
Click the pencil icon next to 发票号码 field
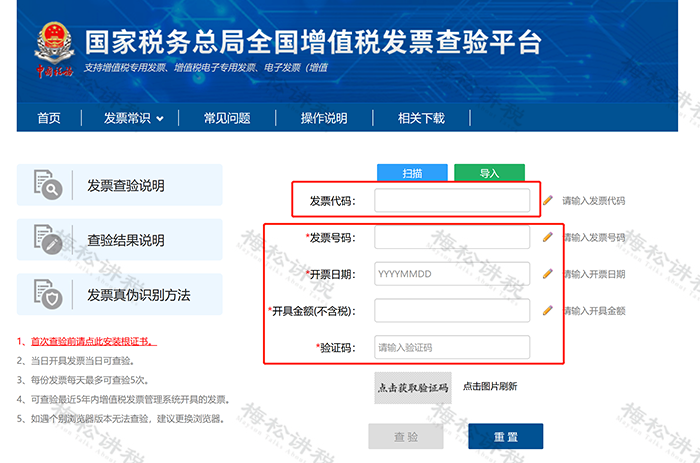click(548, 237)
